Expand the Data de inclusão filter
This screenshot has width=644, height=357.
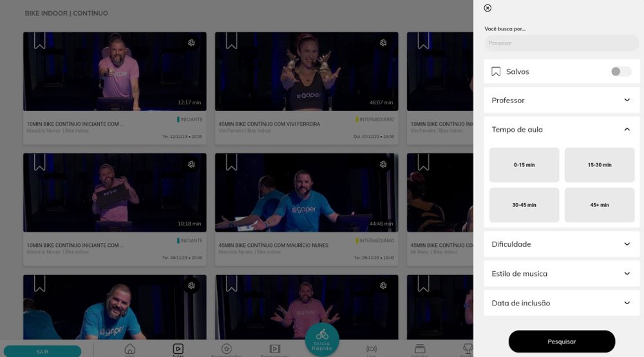(x=562, y=303)
